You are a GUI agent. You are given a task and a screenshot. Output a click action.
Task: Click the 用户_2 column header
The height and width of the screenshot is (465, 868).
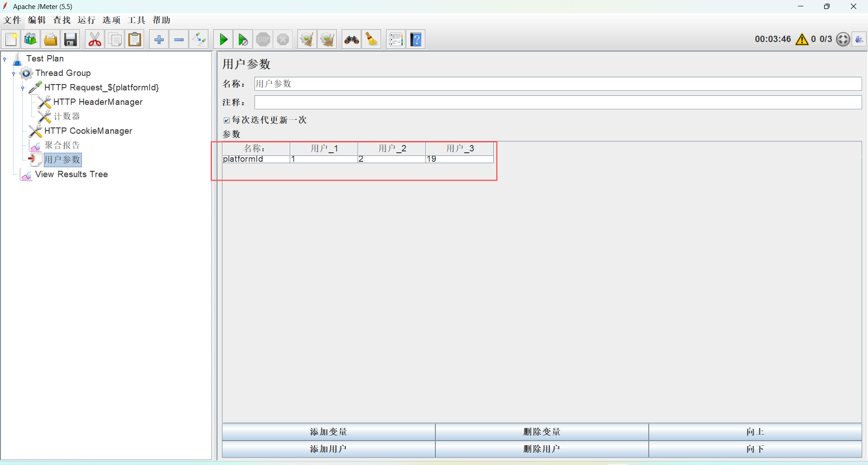392,149
